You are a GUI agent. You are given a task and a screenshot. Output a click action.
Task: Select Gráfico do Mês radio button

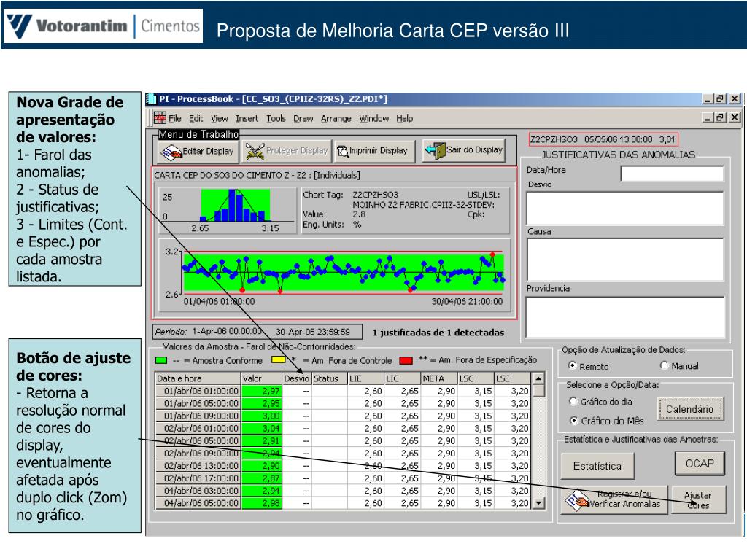tap(573, 421)
